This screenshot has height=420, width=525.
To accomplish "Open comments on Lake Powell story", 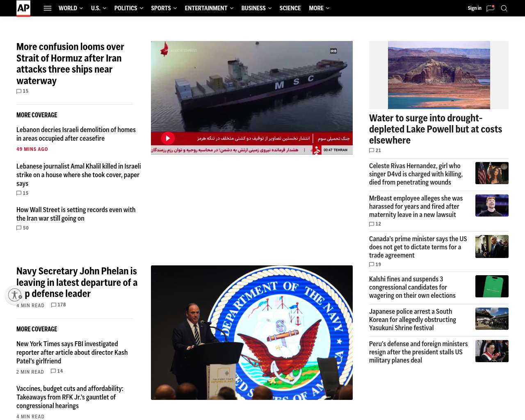I will coord(375,151).
